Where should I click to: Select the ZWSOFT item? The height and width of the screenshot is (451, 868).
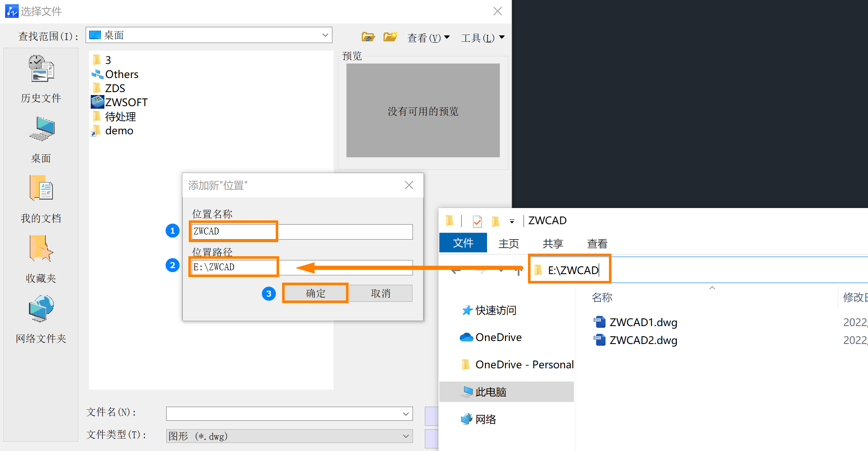coord(119,102)
